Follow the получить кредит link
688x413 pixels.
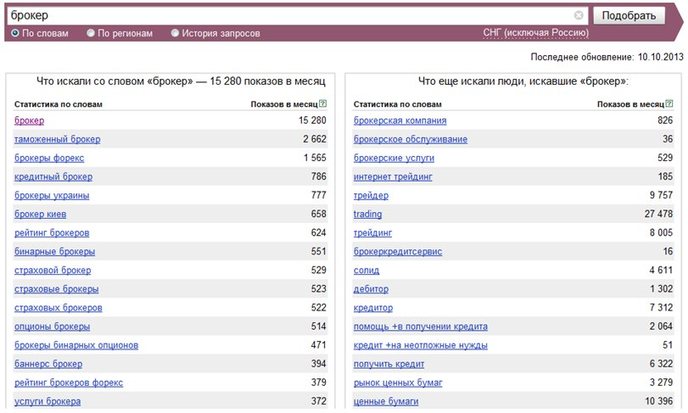click(x=389, y=364)
